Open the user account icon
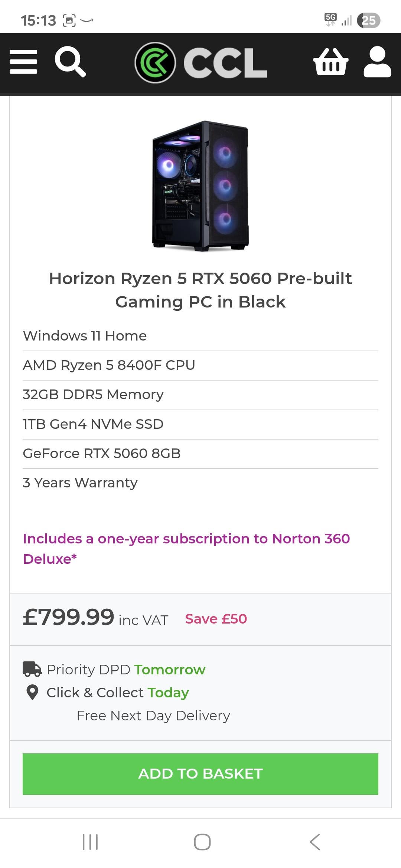This screenshot has height=868, width=401. point(377,62)
